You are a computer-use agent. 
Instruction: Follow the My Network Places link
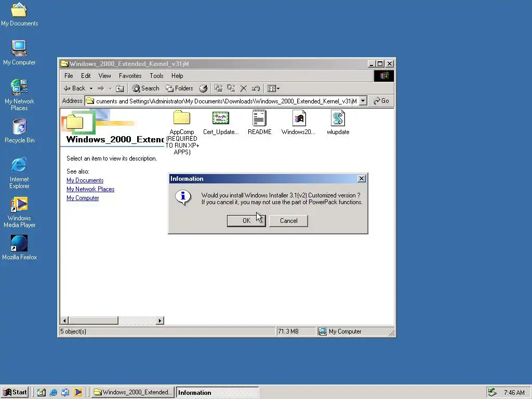[x=90, y=189]
